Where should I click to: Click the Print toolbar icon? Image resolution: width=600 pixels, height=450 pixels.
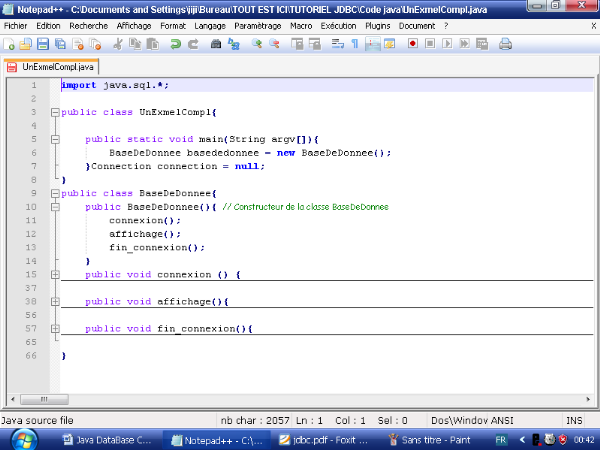point(505,44)
